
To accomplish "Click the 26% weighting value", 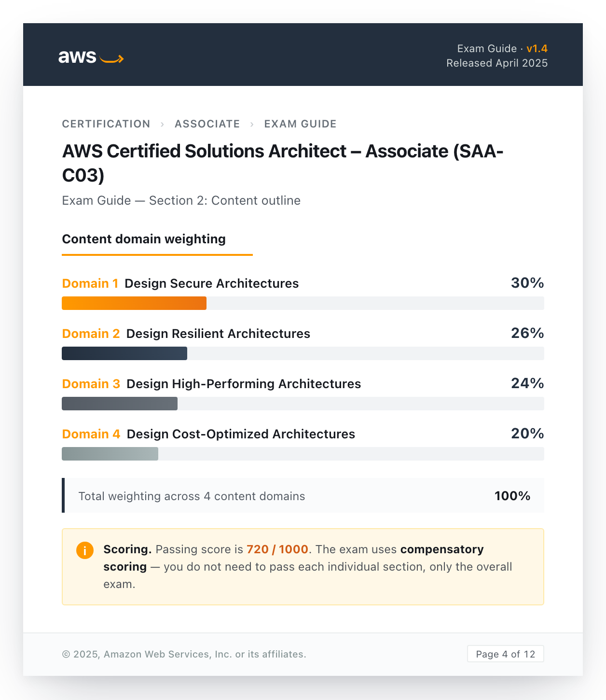I will click(527, 333).
